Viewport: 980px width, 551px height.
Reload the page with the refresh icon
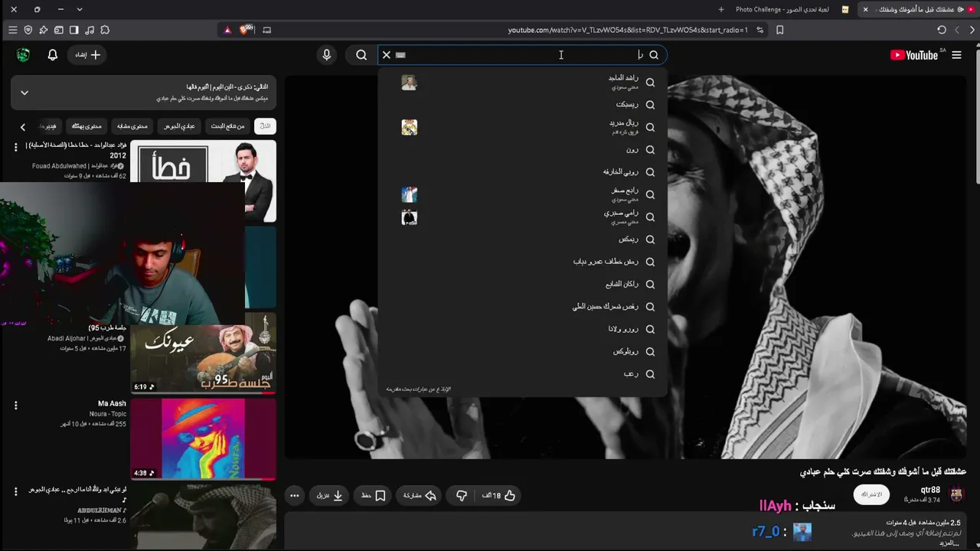pos(942,30)
